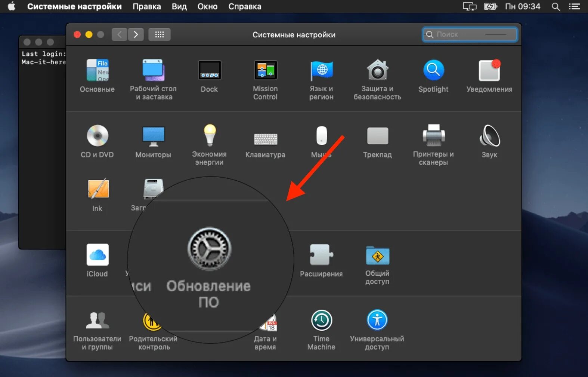
Task: Open the Dock preferences pane
Action: click(x=209, y=76)
